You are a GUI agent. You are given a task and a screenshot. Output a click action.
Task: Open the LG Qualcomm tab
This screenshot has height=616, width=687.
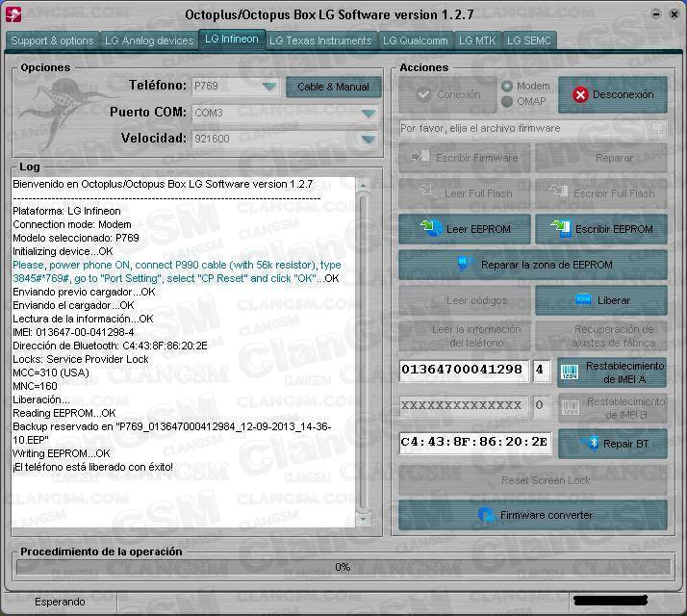click(x=416, y=40)
